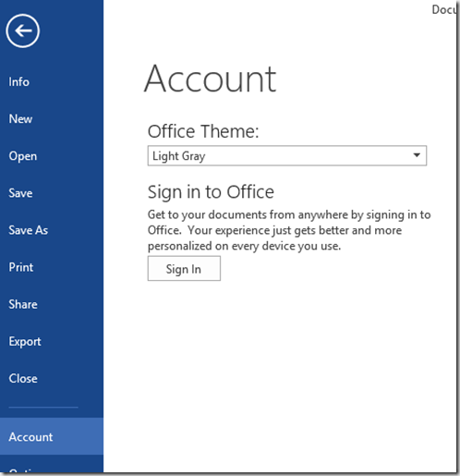
Task: Click the sign-in description paragraph text
Action: click(289, 230)
